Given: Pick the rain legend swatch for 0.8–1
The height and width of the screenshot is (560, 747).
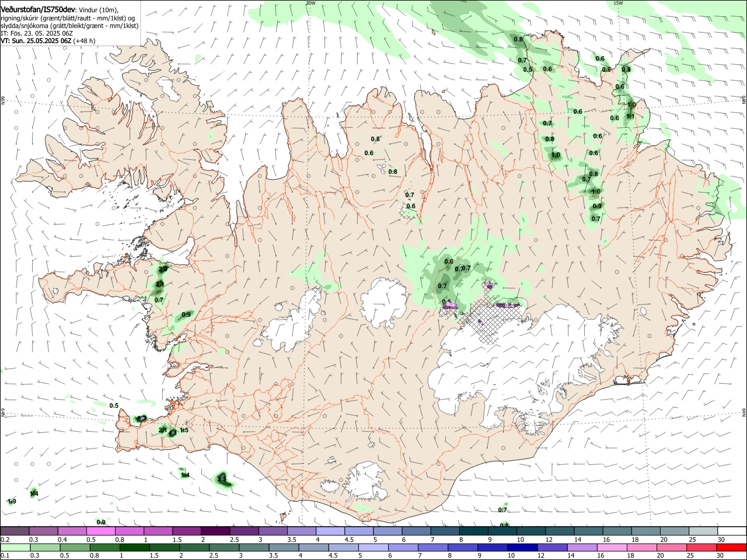Looking at the screenshot, I should coord(104,548).
